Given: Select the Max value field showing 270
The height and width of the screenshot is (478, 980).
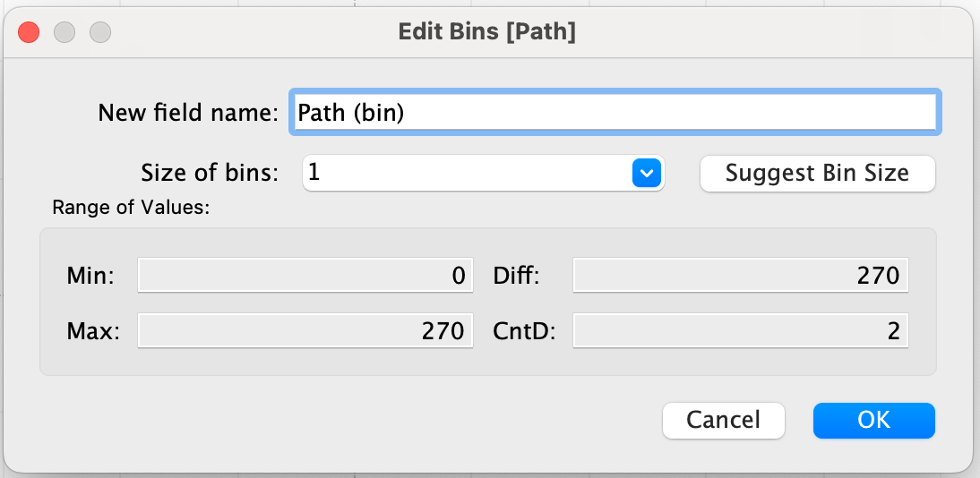Looking at the screenshot, I should (305, 332).
